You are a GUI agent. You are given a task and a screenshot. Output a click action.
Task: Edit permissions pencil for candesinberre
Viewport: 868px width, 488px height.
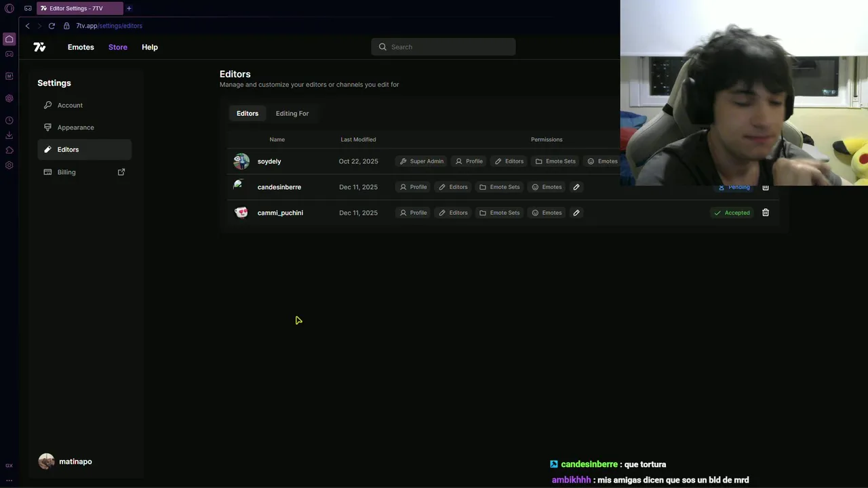(x=576, y=187)
